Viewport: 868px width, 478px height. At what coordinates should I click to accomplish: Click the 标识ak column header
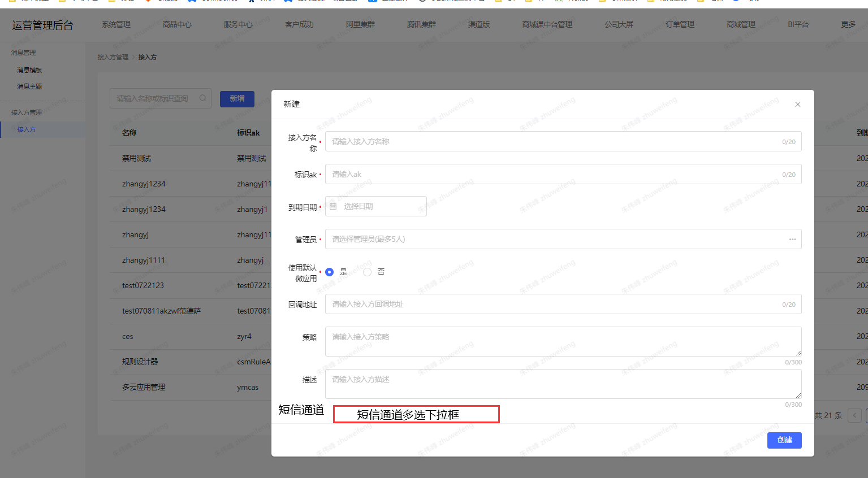click(248, 133)
